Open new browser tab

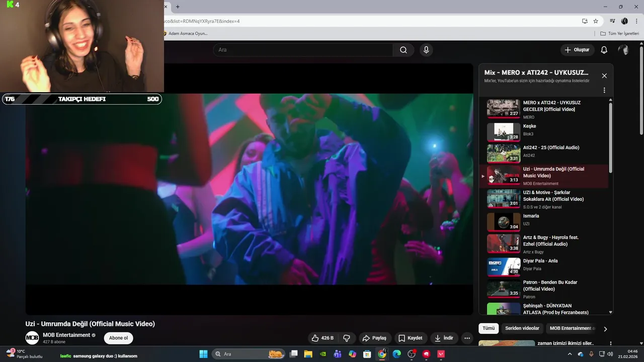tap(178, 7)
